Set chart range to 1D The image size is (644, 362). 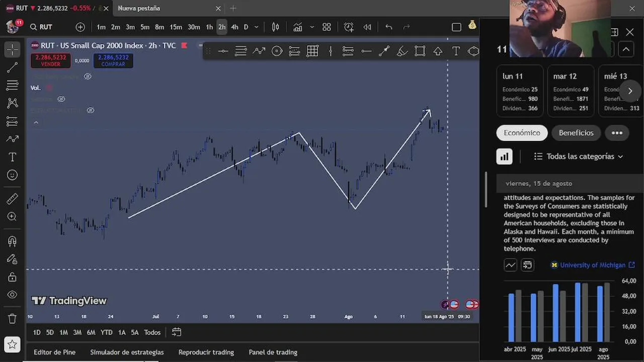click(37, 332)
